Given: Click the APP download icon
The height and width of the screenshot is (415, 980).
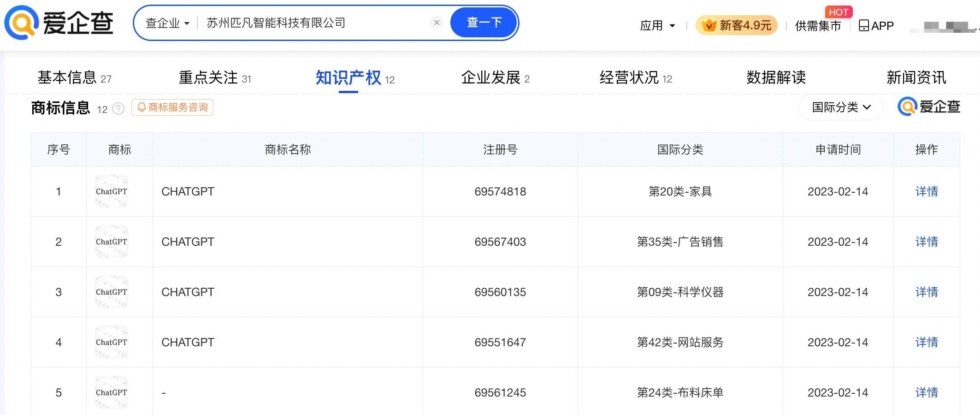Looking at the screenshot, I should point(876,26).
